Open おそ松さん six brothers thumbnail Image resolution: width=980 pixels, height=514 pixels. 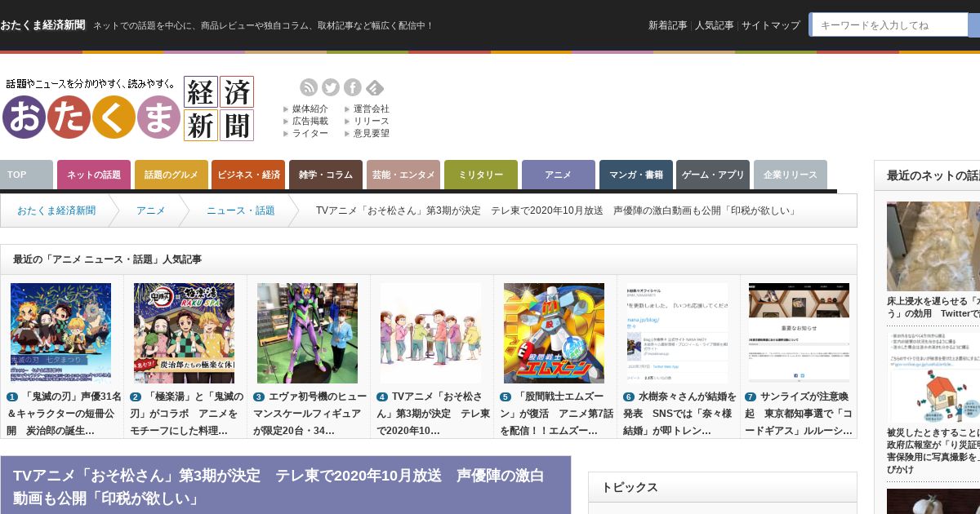coord(431,333)
